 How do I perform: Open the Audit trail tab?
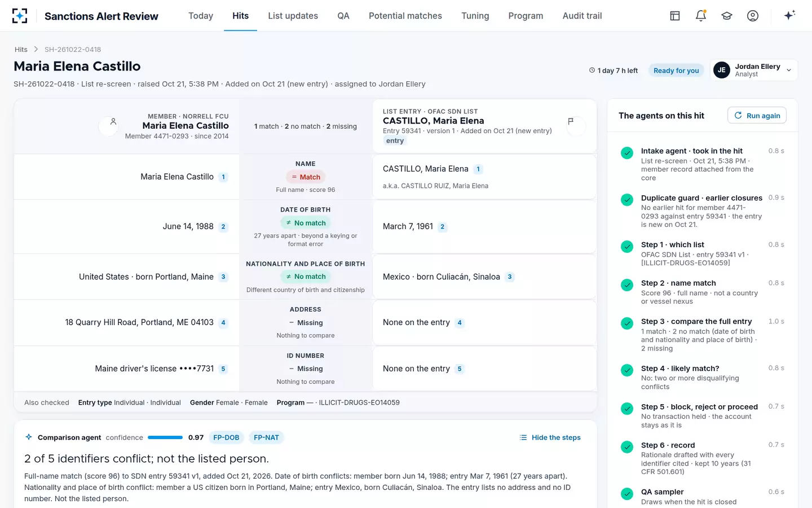(582, 16)
